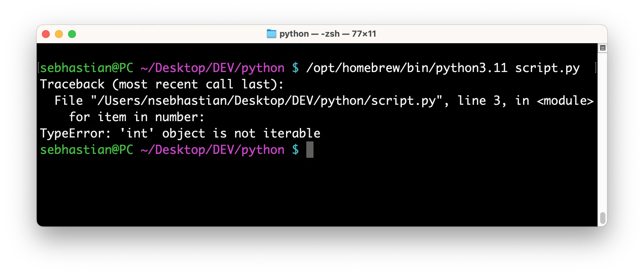The width and height of the screenshot is (644, 275).
Task: Click 'line 3, in <module>' text
Action: pyautogui.click(x=526, y=101)
